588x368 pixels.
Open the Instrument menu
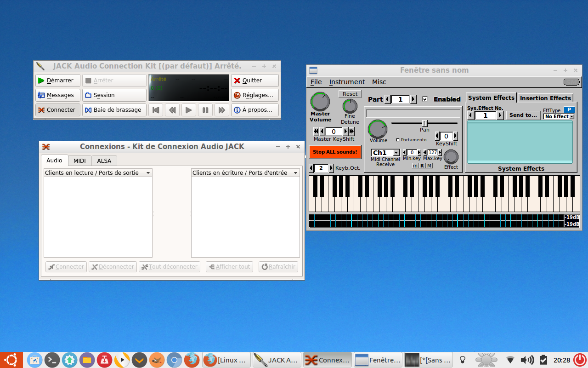click(347, 82)
